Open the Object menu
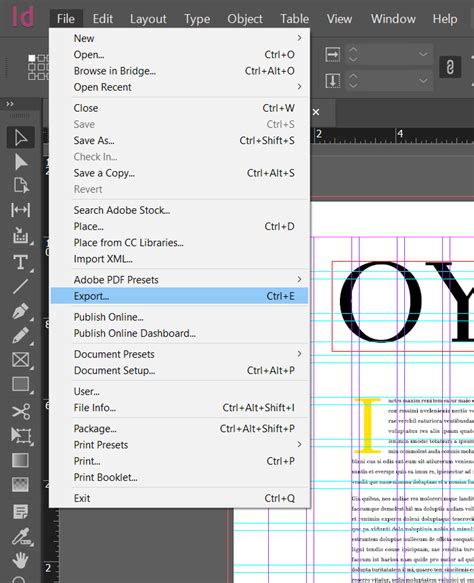The width and height of the screenshot is (474, 583). coord(245,19)
